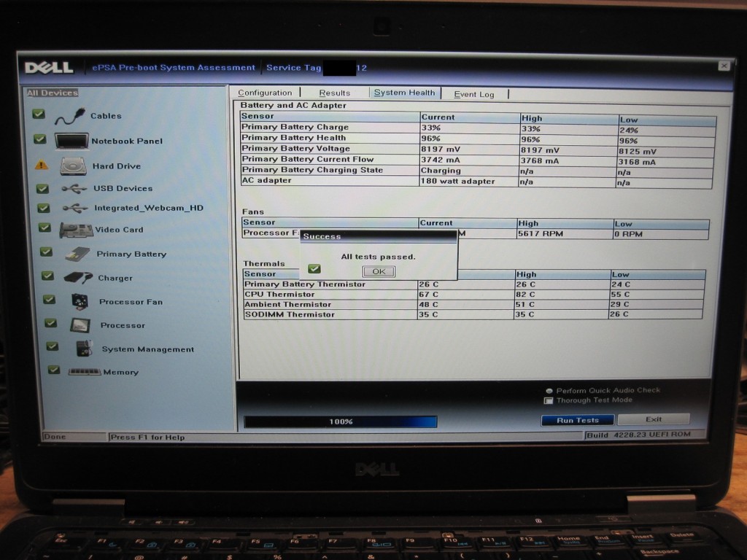This screenshot has height=560, width=747.
Task: Toggle the Video Card checkbox
Action: pos(44,227)
